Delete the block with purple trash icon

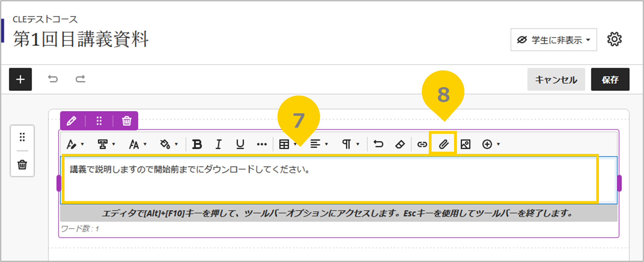coord(127,121)
